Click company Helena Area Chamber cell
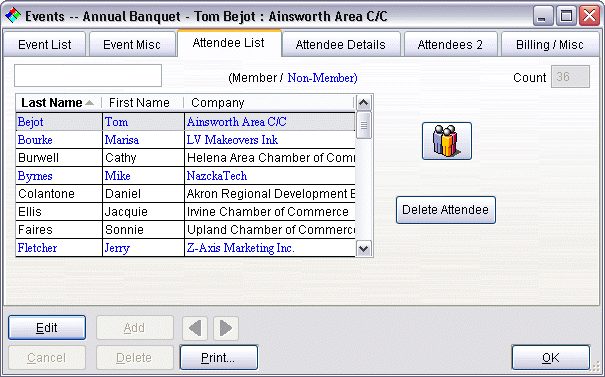The image size is (605, 377). (270, 158)
